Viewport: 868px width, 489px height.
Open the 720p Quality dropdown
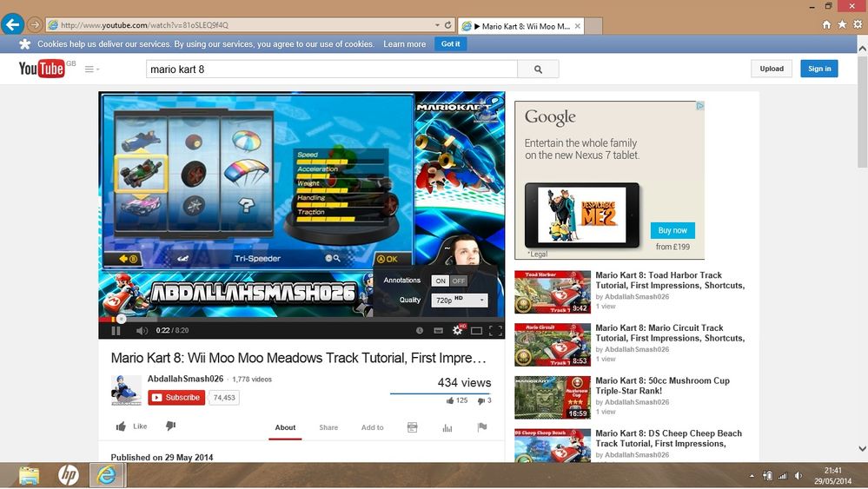(460, 300)
